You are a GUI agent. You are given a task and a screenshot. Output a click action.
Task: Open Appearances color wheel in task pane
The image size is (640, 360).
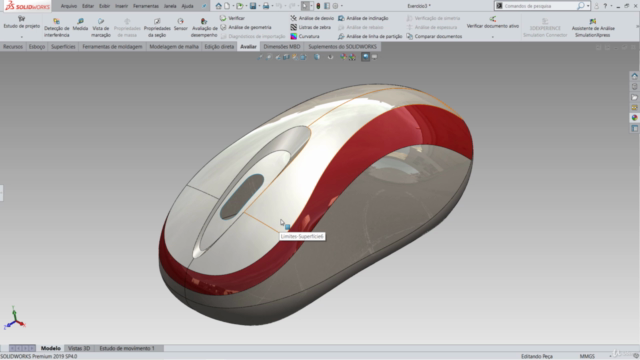[x=634, y=118]
